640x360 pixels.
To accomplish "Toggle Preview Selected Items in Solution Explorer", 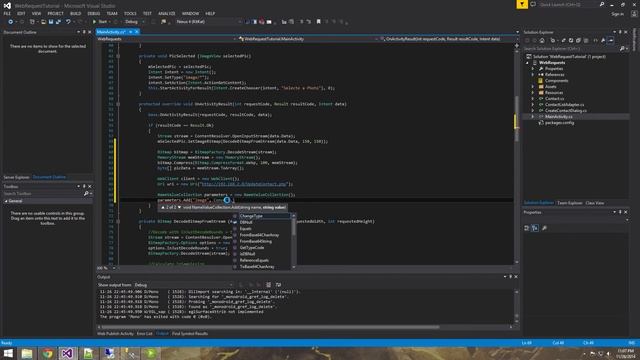I will [611, 40].
